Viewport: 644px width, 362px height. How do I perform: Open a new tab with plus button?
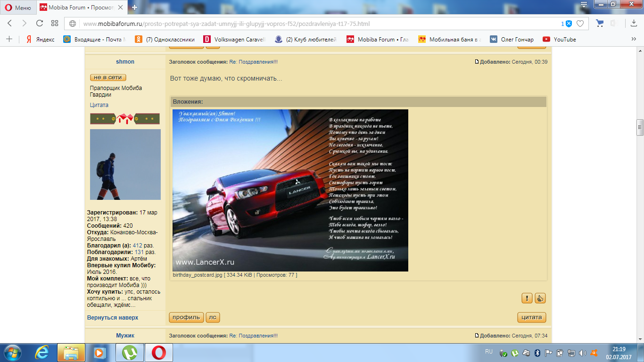pos(134,7)
